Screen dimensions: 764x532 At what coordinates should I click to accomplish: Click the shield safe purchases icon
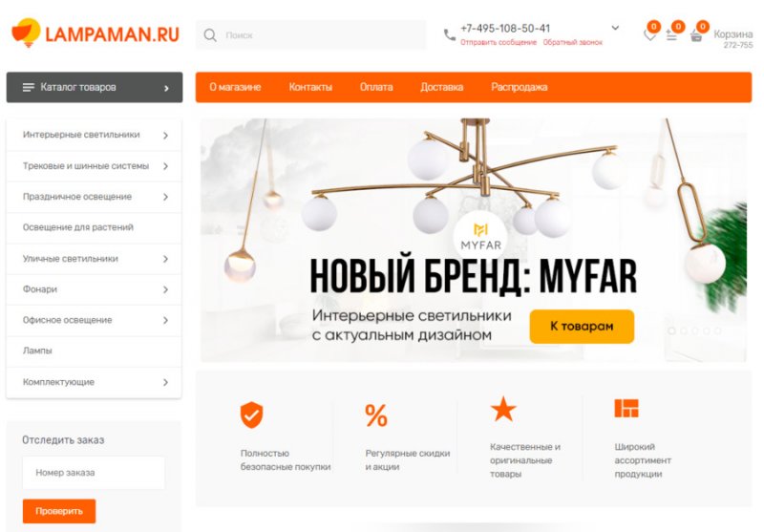(251, 415)
